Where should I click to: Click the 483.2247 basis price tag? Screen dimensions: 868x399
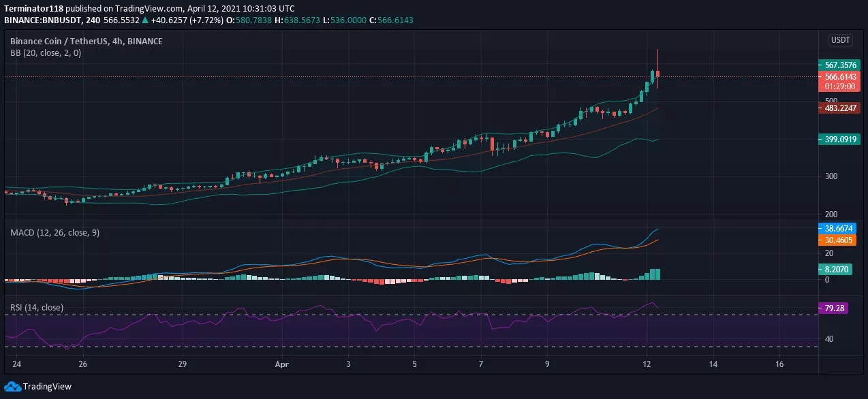[x=838, y=108]
